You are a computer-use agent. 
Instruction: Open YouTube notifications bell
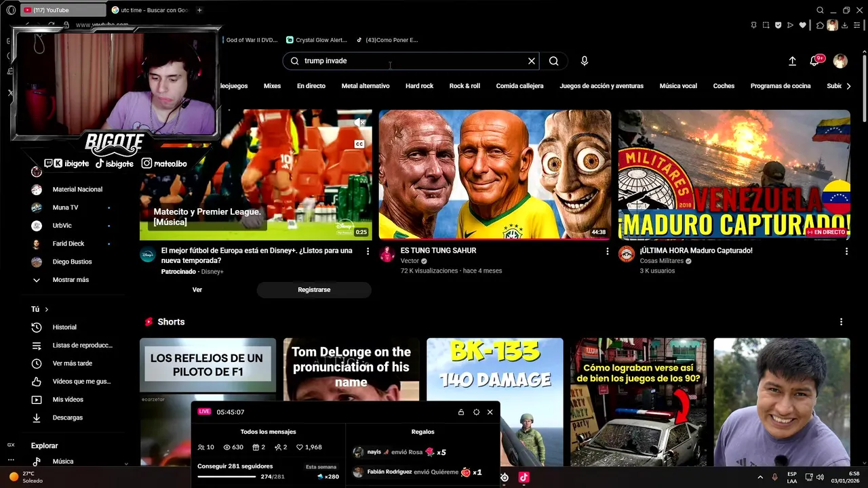pos(814,61)
